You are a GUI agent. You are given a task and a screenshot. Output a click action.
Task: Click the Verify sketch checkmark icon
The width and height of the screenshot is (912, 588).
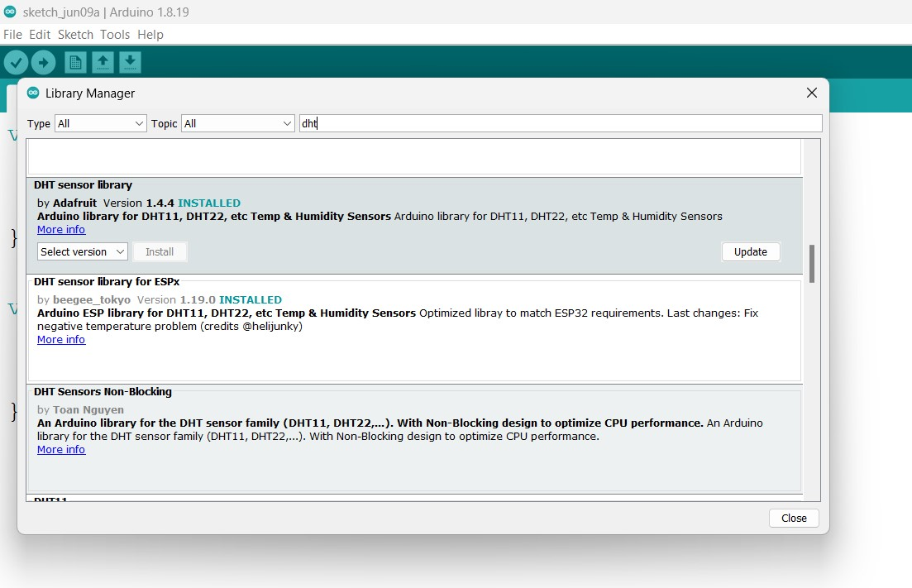[x=16, y=62]
